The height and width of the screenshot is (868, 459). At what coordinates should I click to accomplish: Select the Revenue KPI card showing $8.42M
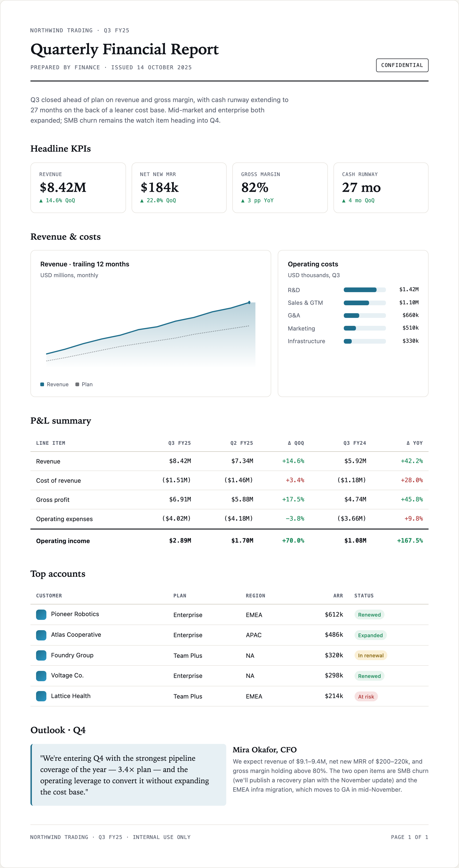[x=78, y=188]
